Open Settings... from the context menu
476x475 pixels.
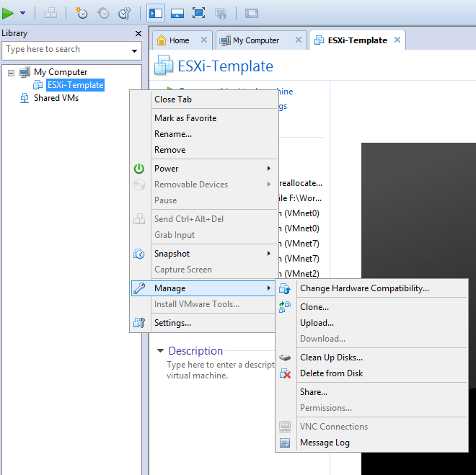[x=172, y=323]
